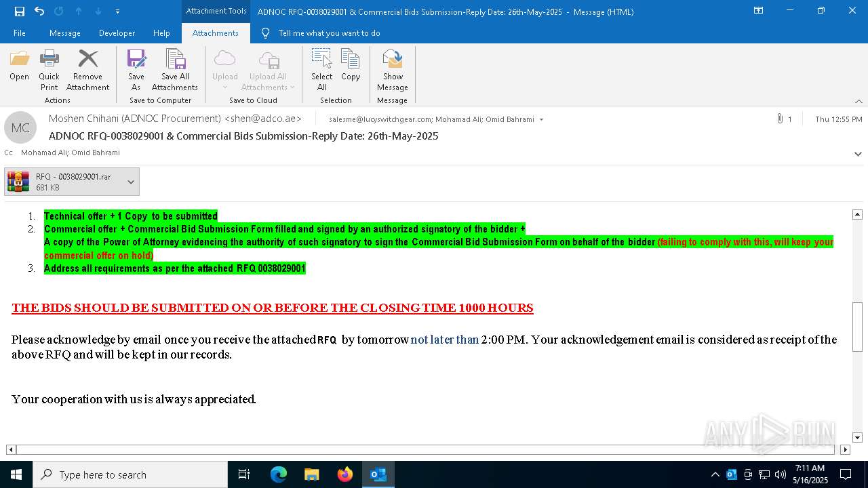Open the attachment with the Open icon

click(20, 65)
